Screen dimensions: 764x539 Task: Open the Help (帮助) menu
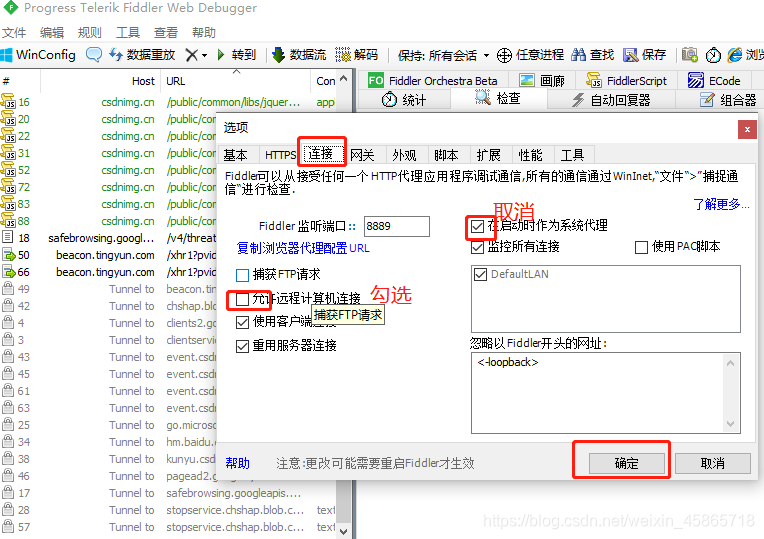point(204,32)
